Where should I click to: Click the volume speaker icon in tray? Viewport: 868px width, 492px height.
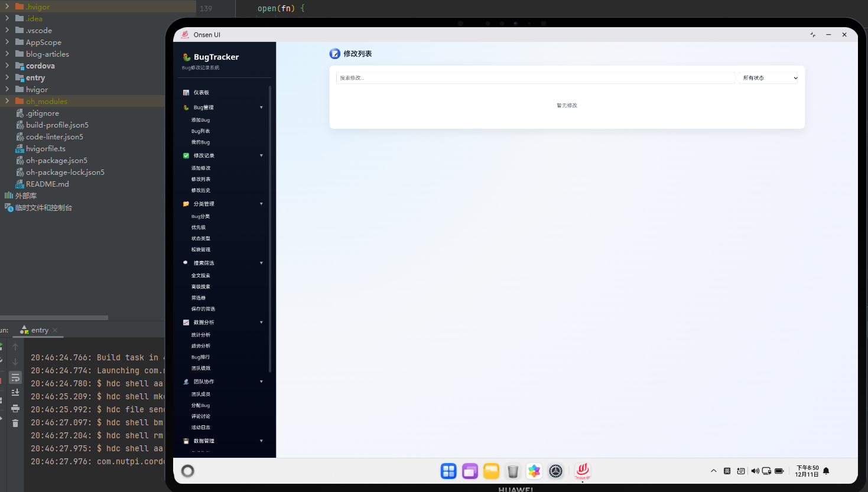click(755, 471)
